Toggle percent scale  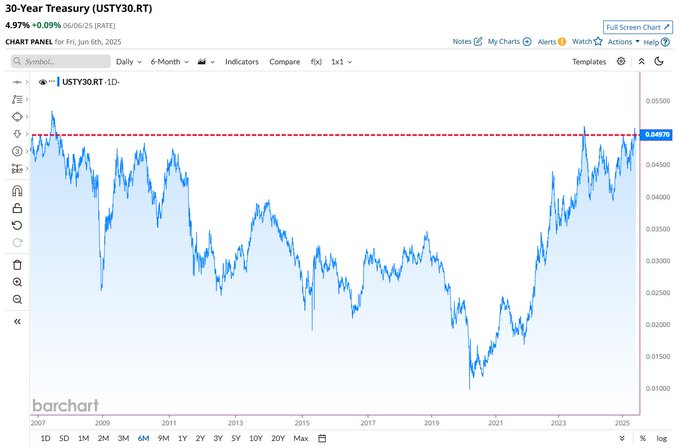[642, 438]
